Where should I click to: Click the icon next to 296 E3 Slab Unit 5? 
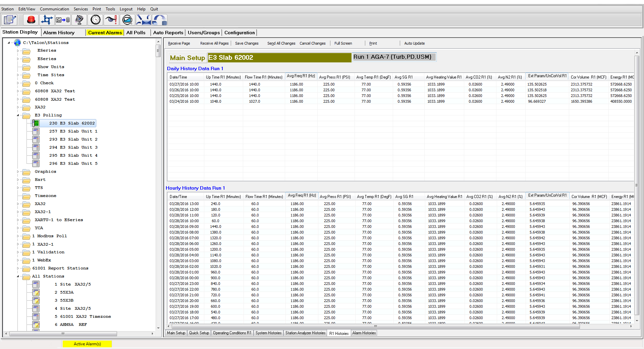pyautogui.click(x=36, y=163)
